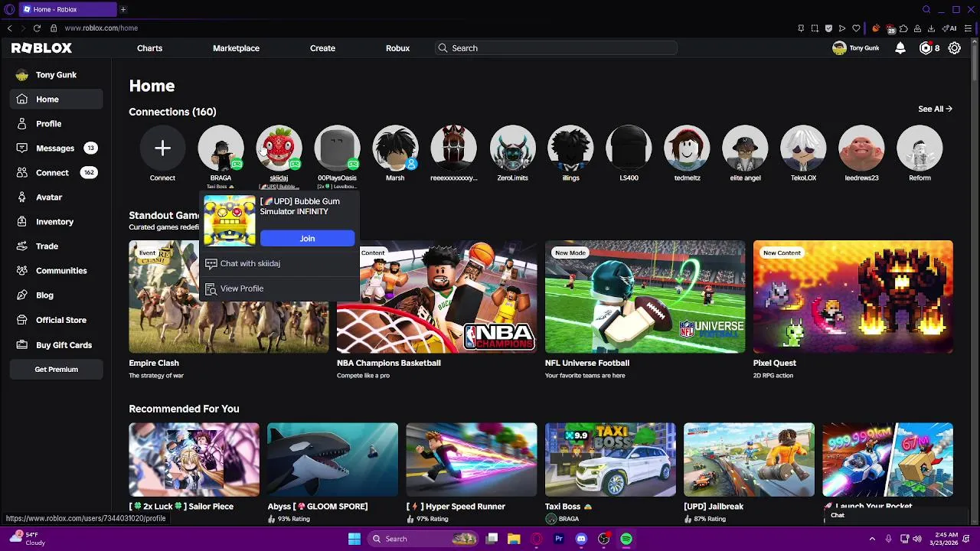The width and height of the screenshot is (980, 551).
Task: Open the Taxi Boss game thumbnail
Action: [x=610, y=459]
